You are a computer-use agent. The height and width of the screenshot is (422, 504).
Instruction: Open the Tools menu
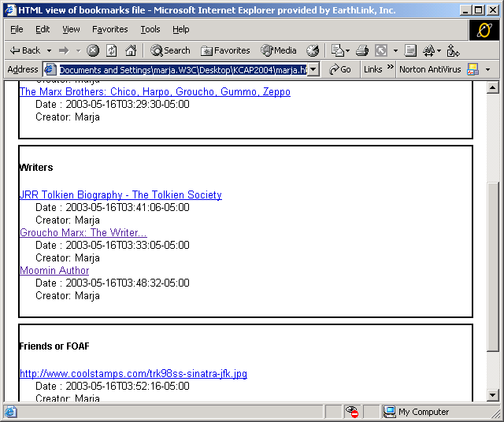tap(150, 29)
